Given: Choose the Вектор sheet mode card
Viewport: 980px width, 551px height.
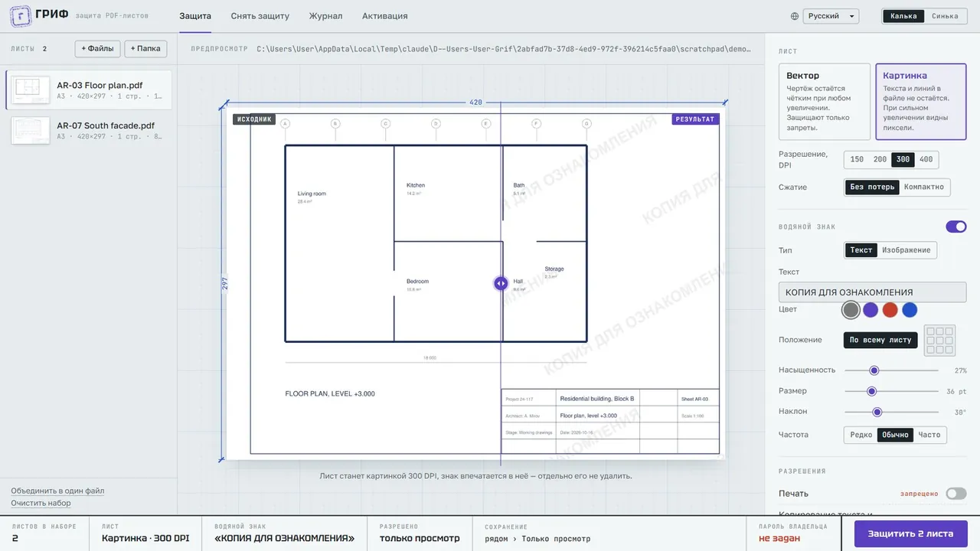Looking at the screenshot, I should coord(825,102).
